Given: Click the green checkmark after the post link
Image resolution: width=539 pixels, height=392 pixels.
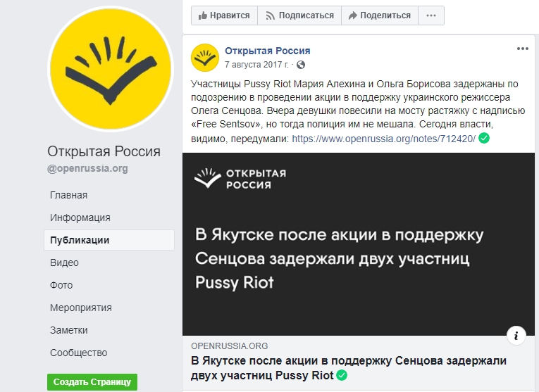Looking at the screenshot, I should tap(484, 139).
